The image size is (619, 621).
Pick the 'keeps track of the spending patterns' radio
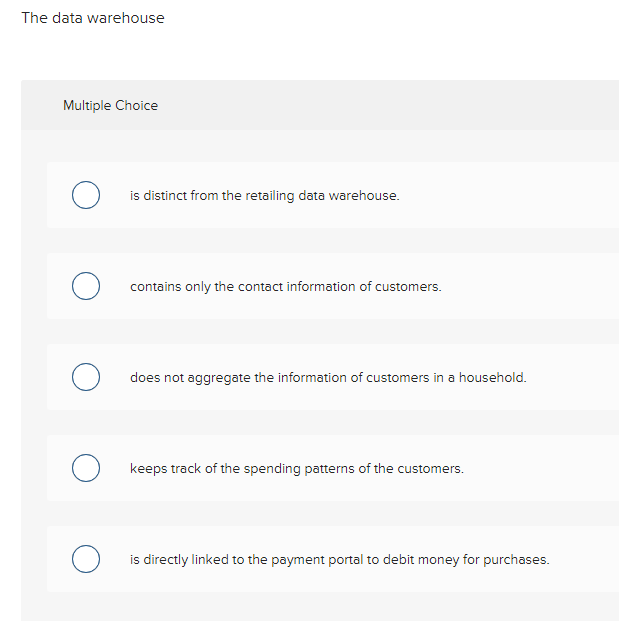point(86,468)
